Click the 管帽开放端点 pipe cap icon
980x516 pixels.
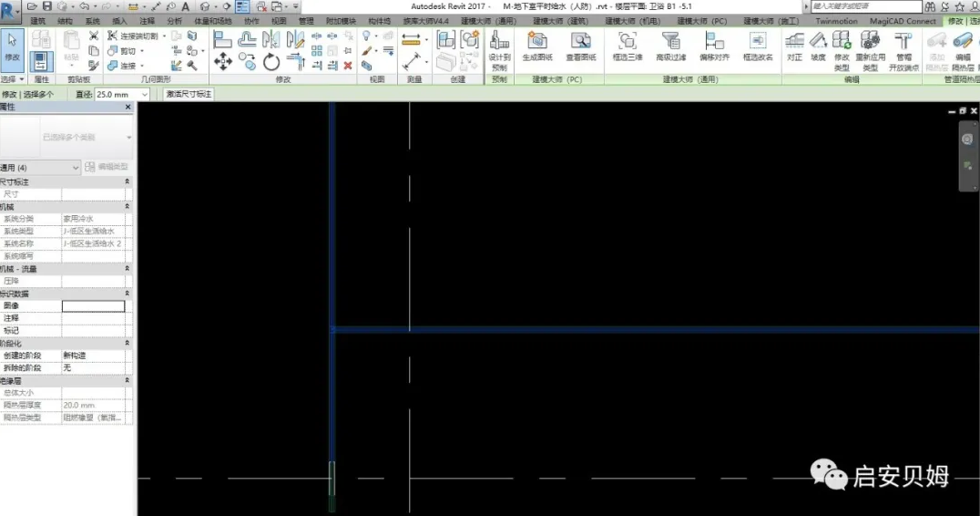[903, 51]
